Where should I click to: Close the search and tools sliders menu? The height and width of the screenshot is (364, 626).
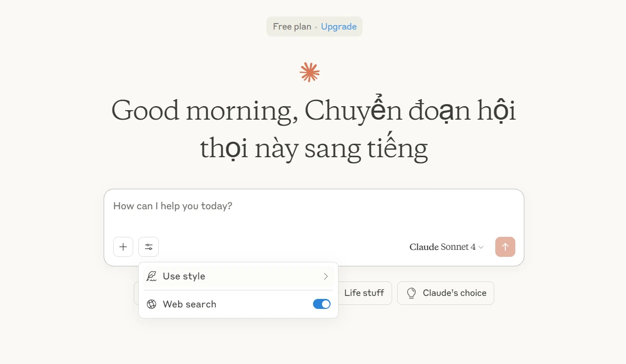click(149, 247)
